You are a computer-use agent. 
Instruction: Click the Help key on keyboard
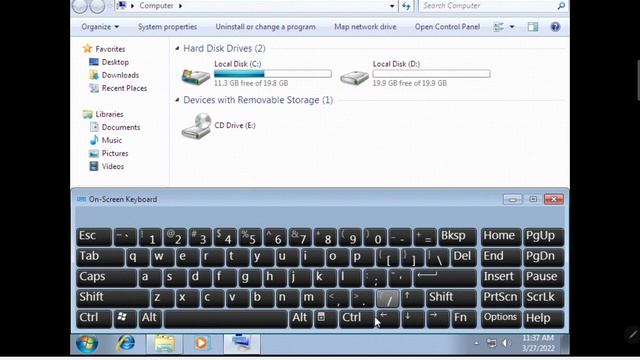[x=543, y=318]
